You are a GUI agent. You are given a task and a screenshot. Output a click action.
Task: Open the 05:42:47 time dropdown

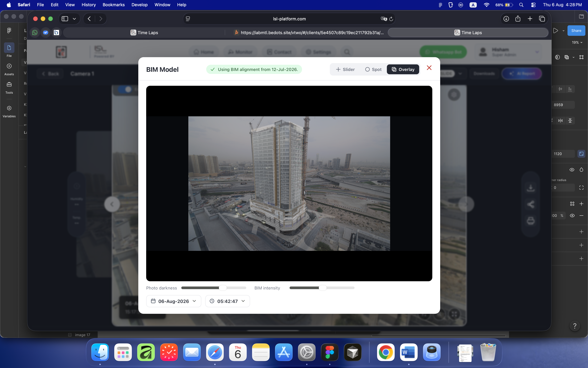coord(227,301)
